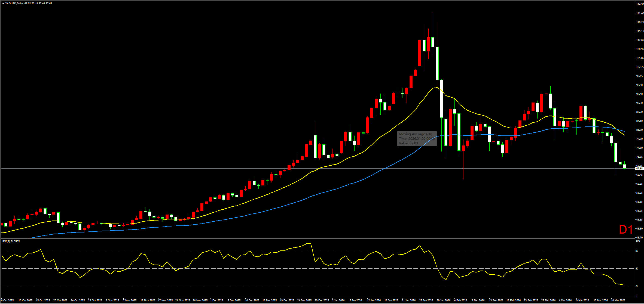Click the 46.80 price scale label
The width and height of the screenshot is (644, 304).
pos(640,229)
